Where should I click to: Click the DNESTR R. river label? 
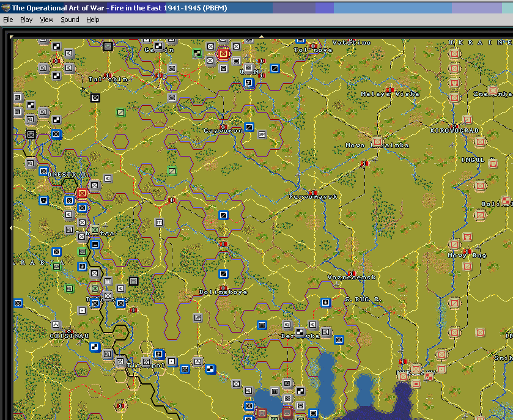68,175
